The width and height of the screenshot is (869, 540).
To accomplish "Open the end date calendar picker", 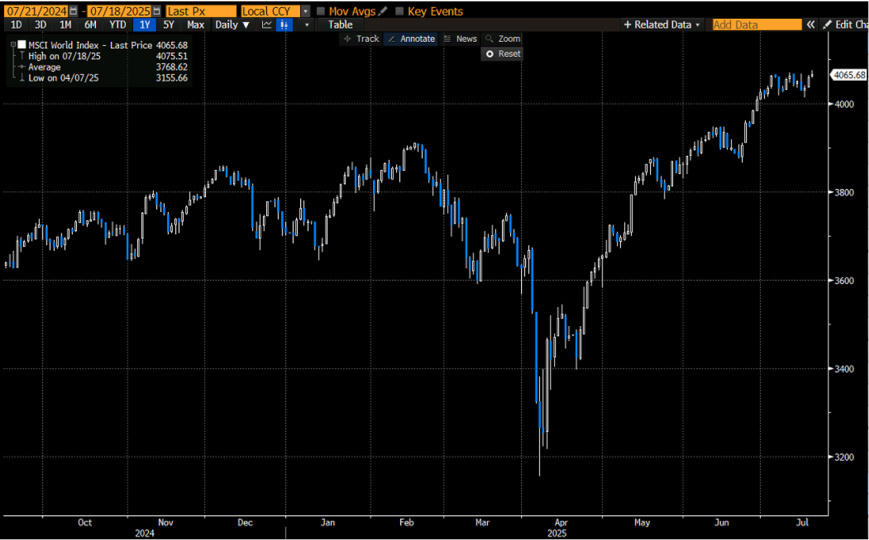I will click(157, 11).
